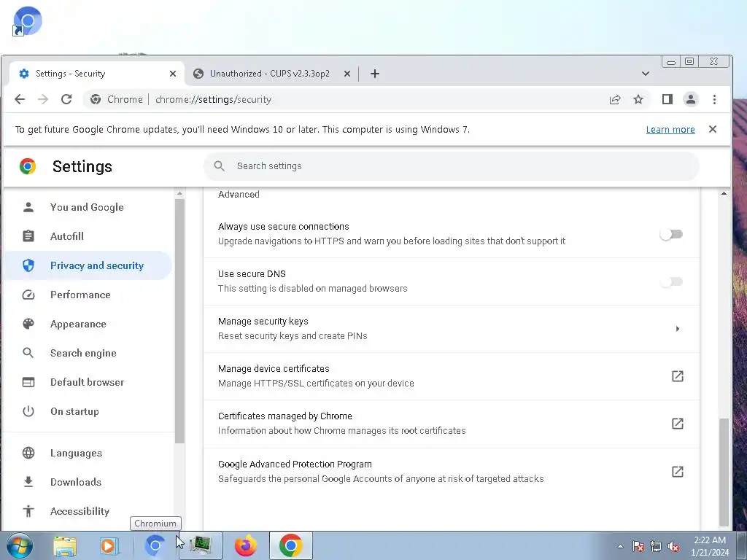Screen dimensions: 747x560
Task: Open the Chromium desktop shortcut
Action: 27,21
